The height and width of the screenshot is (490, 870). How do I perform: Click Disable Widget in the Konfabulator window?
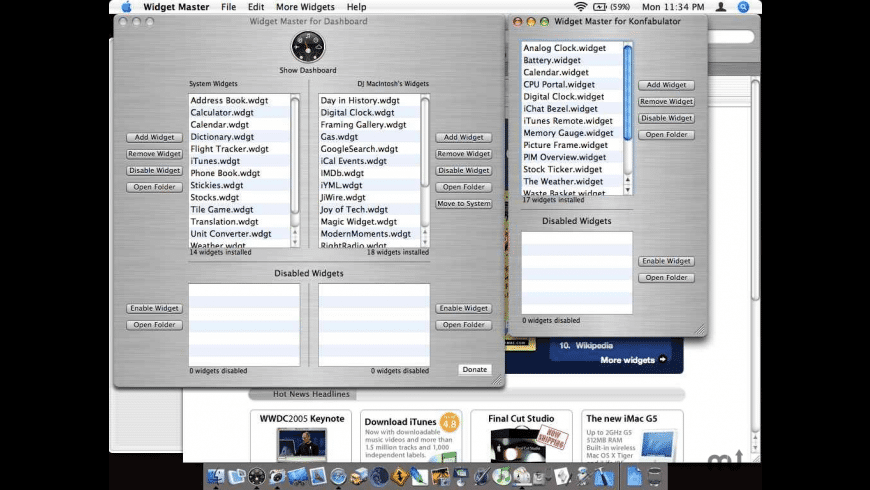[x=666, y=118]
